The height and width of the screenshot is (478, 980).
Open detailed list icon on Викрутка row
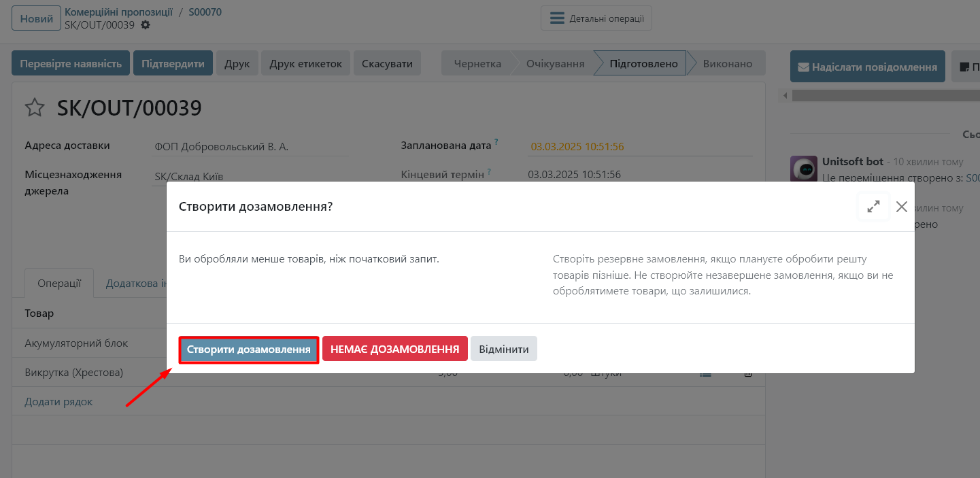click(705, 373)
